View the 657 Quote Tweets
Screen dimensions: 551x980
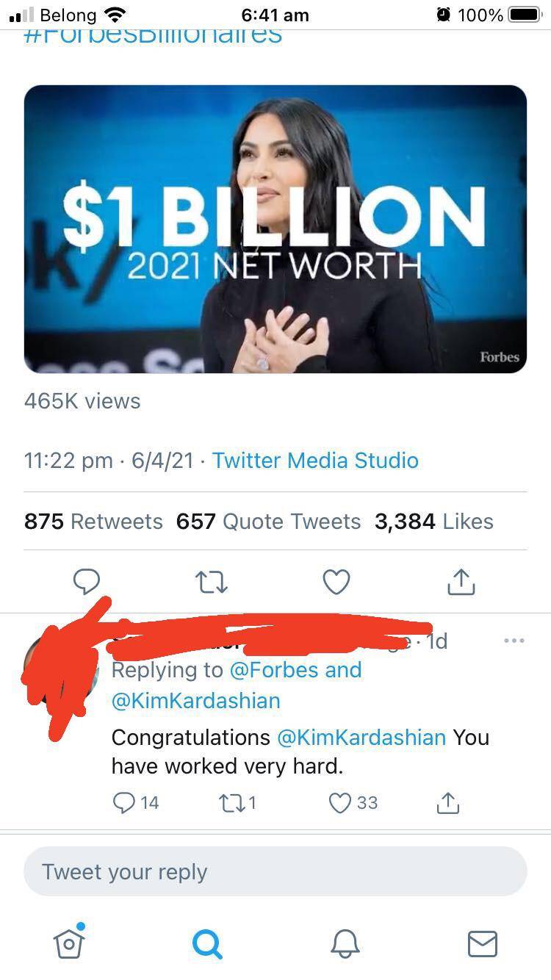[x=268, y=522]
